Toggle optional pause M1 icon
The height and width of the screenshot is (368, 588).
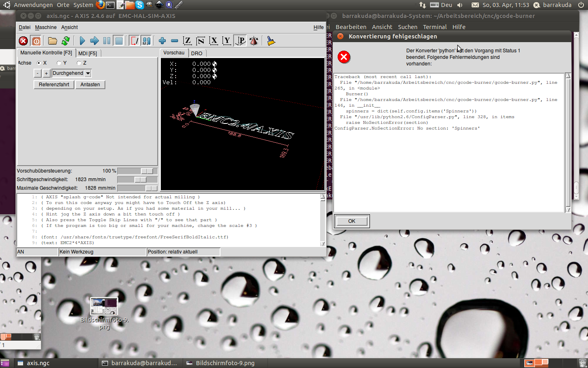coord(146,41)
